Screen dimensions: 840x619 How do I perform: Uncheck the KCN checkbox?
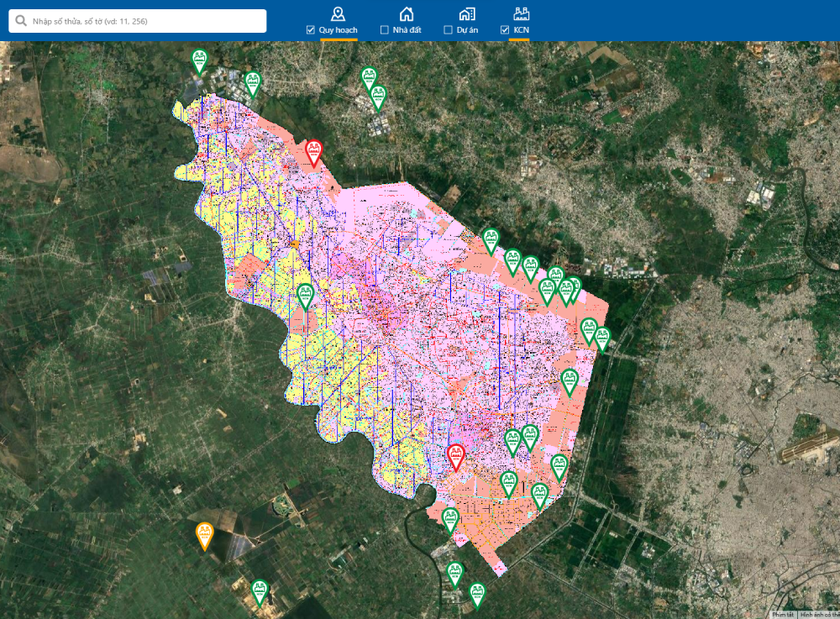coord(505,30)
